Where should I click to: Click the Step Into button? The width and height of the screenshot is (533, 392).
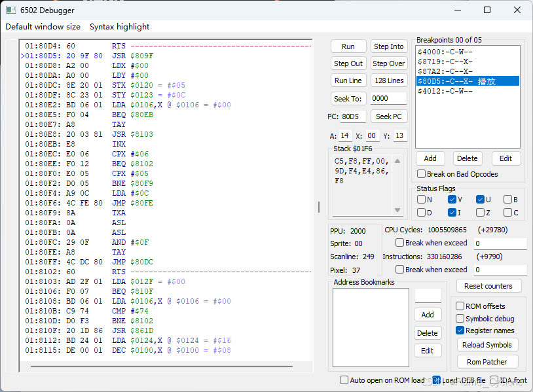(388, 46)
